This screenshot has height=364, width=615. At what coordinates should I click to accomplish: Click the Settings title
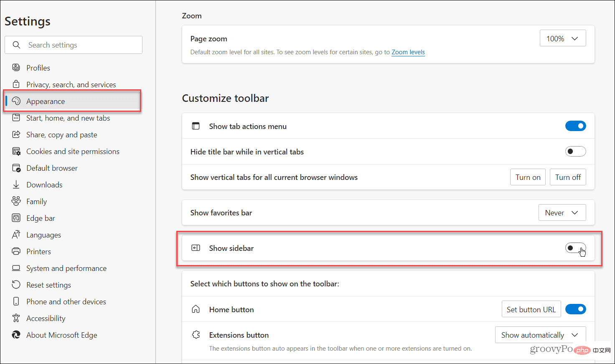pyautogui.click(x=28, y=21)
